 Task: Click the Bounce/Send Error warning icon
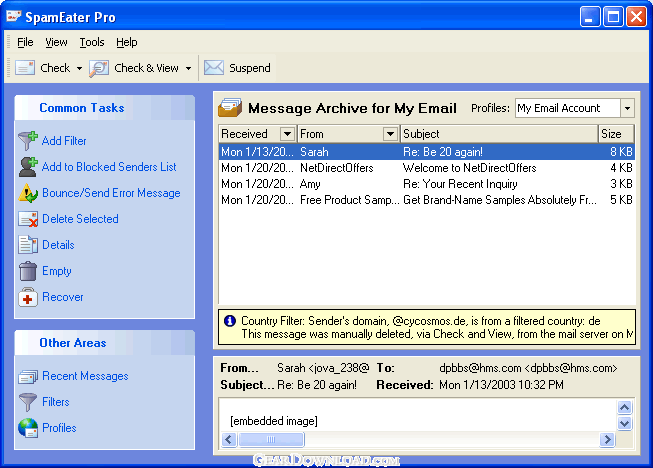28,193
